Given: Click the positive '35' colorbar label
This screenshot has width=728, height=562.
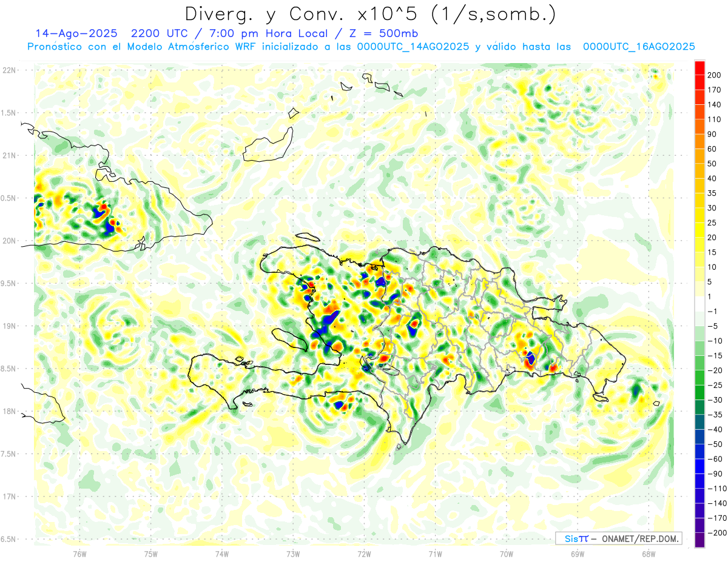Looking at the screenshot, I should coord(713,193).
